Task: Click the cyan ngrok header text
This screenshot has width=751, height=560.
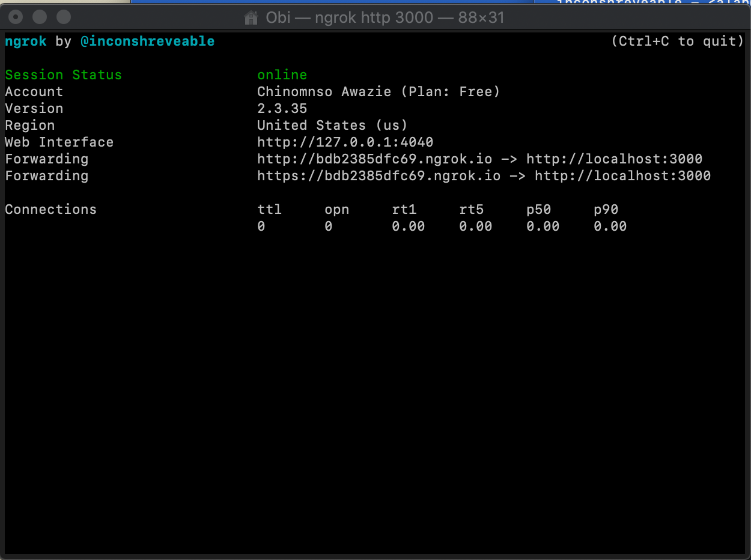Action: click(25, 41)
